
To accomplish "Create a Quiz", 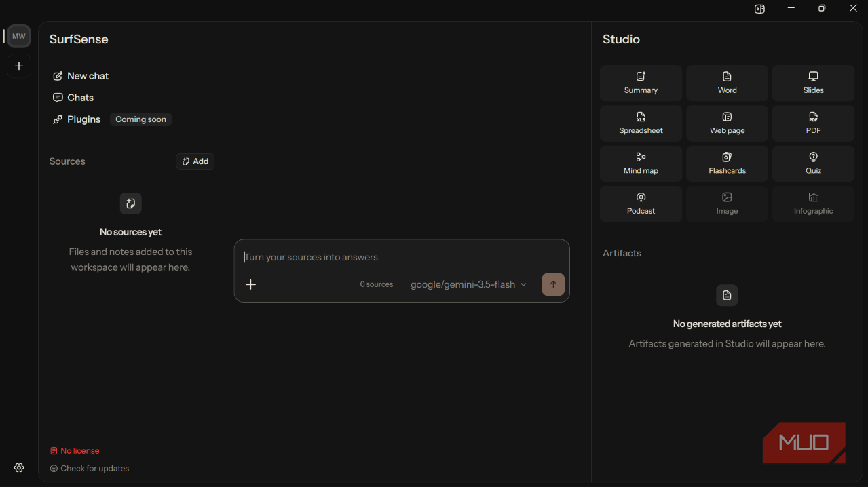I will [813, 163].
